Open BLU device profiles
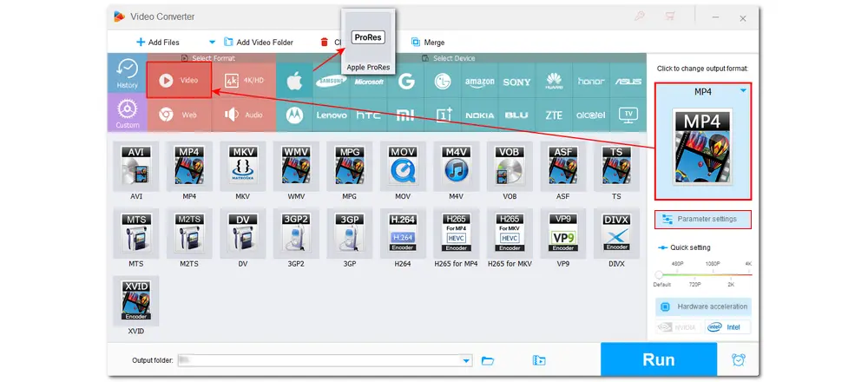Viewport: 868px width, 382px height. click(517, 115)
